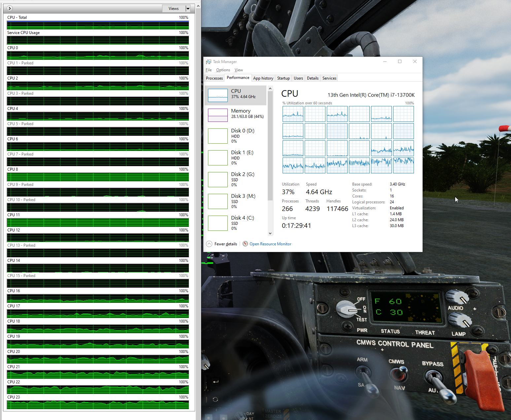This screenshot has width=511, height=420.
Task: Collapse pane using the circular arrow icon
Action: coord(10,8)
